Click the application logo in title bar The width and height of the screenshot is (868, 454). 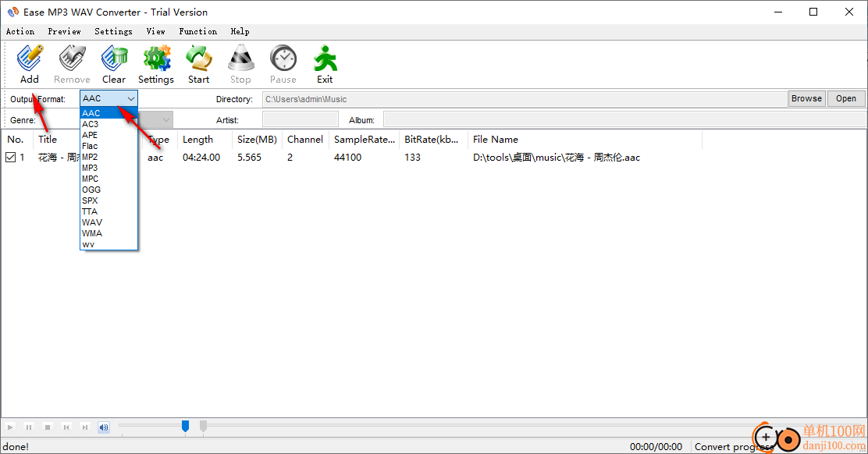[12, 12]
